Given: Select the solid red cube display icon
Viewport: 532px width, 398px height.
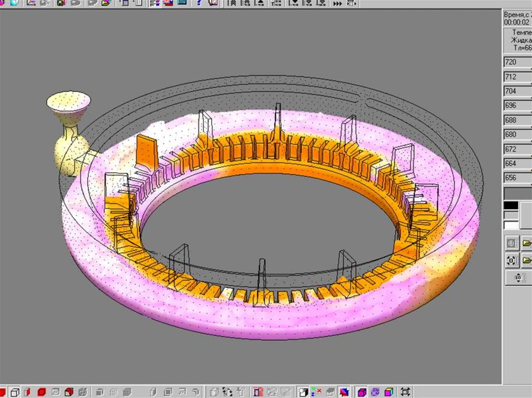Looking at the screenshot, I should coord(42,392).
